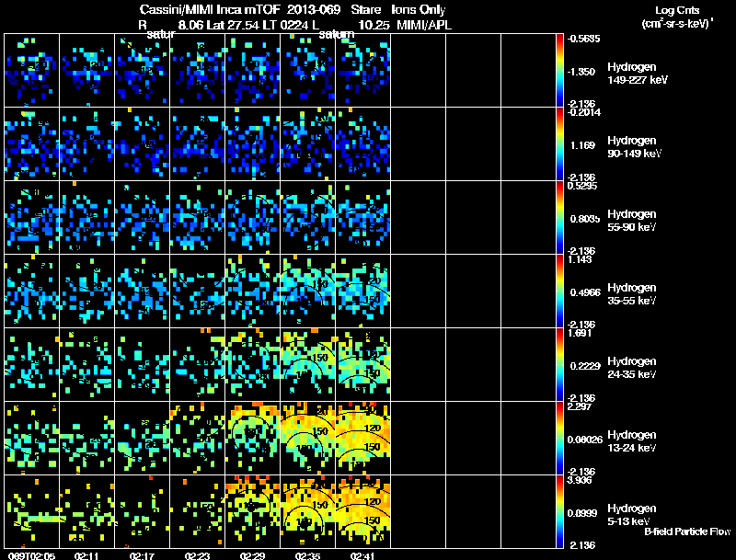Viewport: 736px width, 560px height.
Task: Click the 'B-field Particle Flow' caption
Action: point(687,531)
